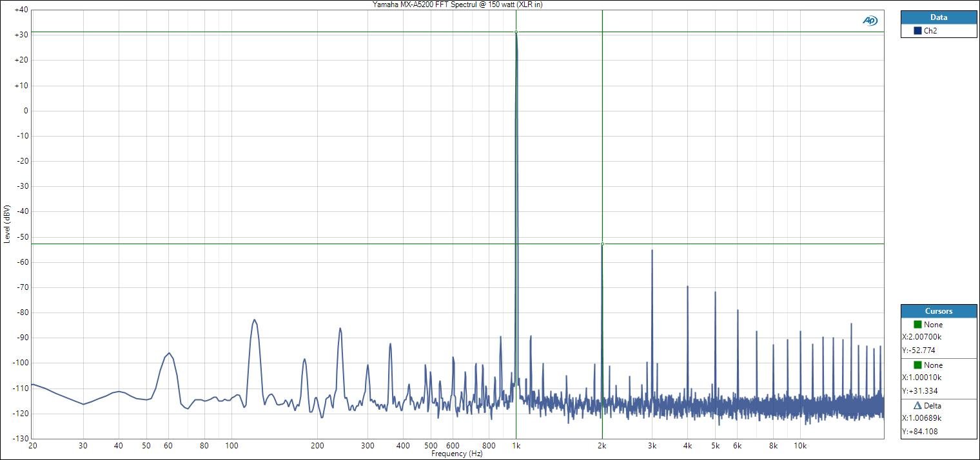Click first cursor's green swatch near X:2.00700k
Image resolution: width=980 pixels, height=460 pixels.
pyautogui.click(x=918, y=325)
